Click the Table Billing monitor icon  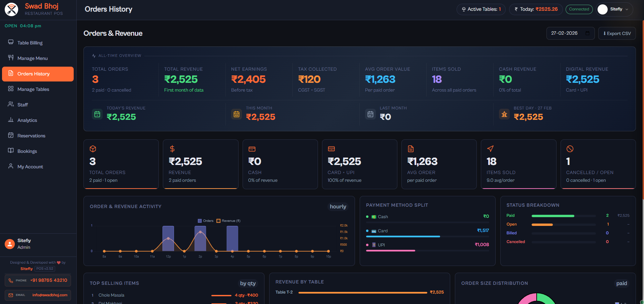pos(11,42)
